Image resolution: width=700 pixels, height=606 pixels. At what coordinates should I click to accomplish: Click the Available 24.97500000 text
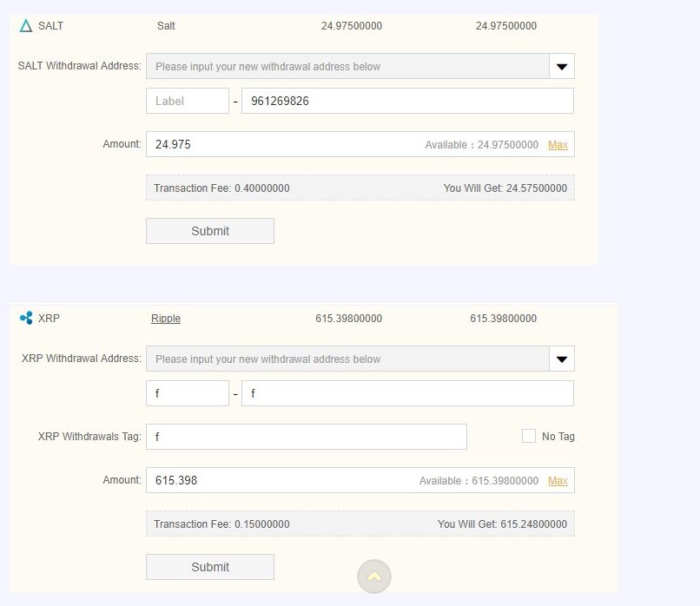(x=482, y=145)
